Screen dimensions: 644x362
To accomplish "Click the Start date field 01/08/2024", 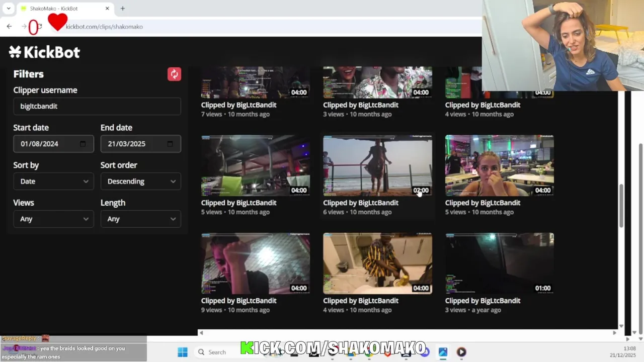I will (x=53, y=144).
